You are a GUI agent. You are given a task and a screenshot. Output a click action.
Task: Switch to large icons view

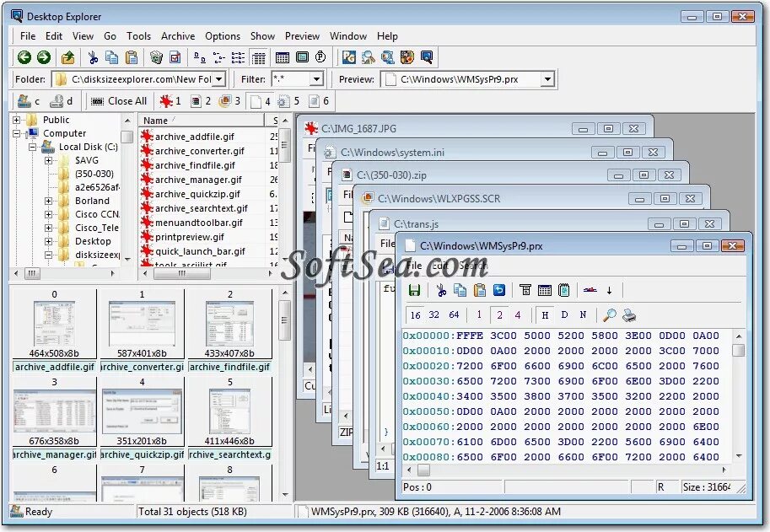[199, 57]
